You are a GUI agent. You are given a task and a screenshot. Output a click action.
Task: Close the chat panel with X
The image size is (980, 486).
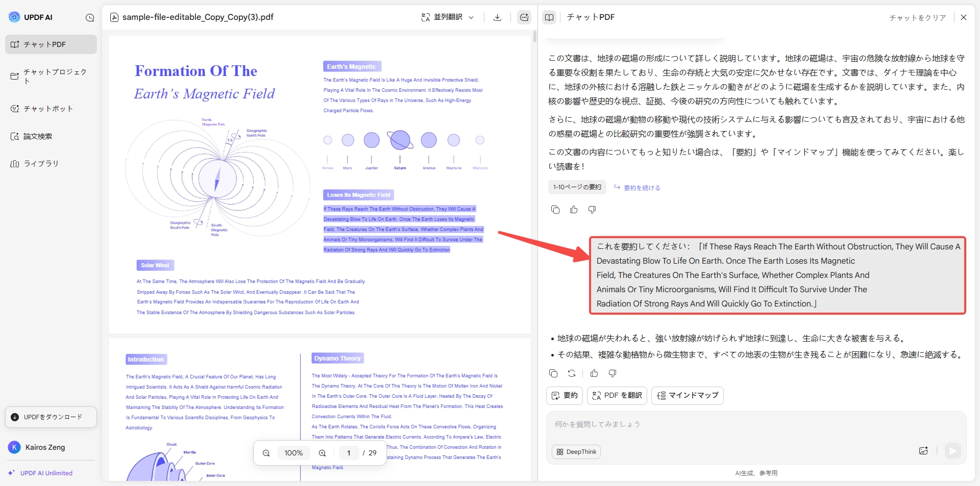pos(963,17)
